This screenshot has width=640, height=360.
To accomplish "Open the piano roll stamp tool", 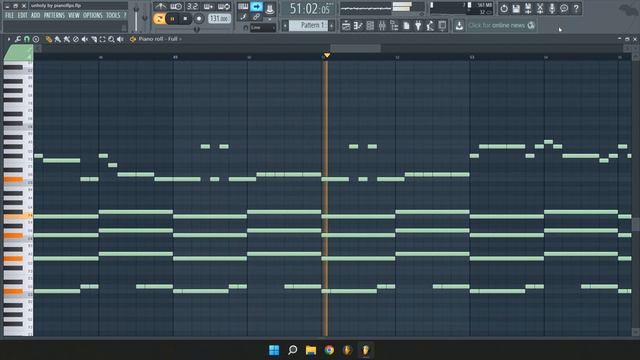I will 36,39.
